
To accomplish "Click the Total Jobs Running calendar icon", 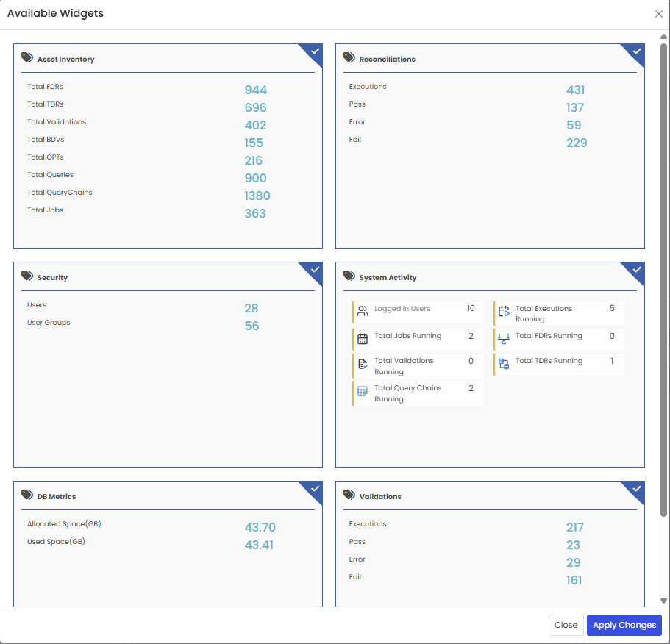I will pyautogui.click(x=363, y=339).
